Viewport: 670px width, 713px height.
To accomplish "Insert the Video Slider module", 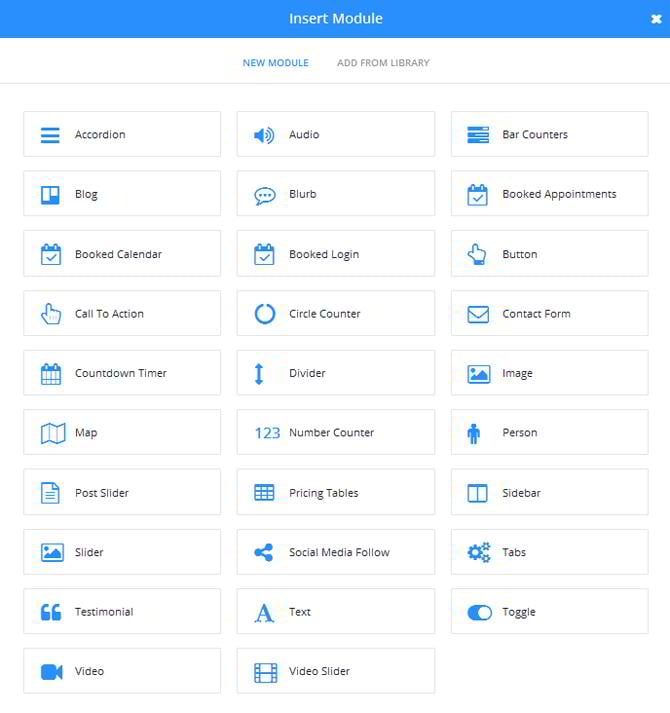I will pos(335,671).
